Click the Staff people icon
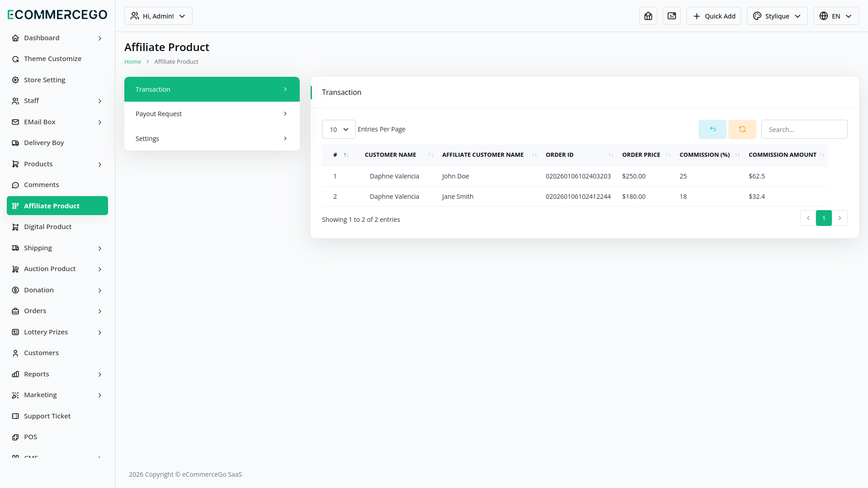This screenshot has width=868, height=488. (15, 101)
